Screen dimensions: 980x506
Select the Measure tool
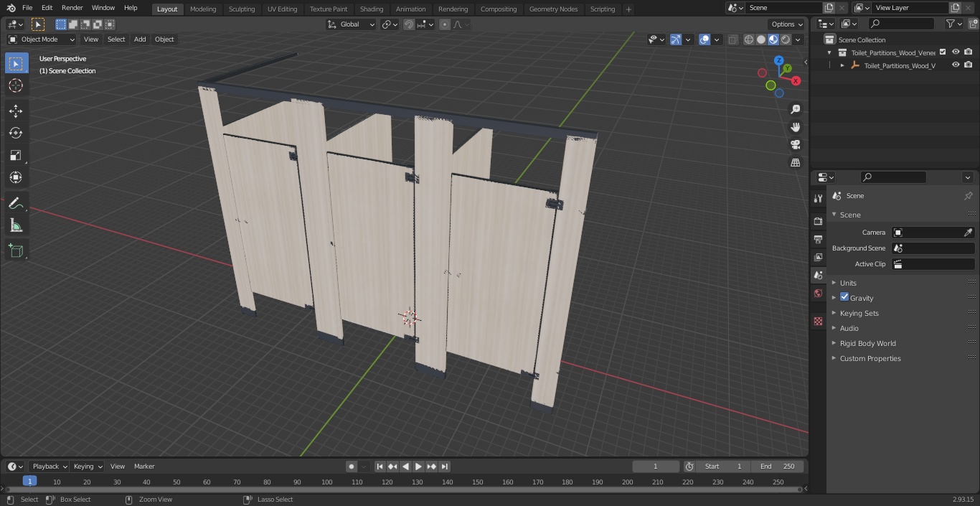tap(16, 226)
